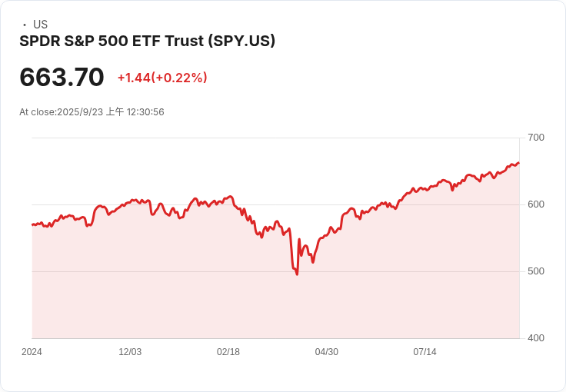Click the bullet dot before US
Screen dimensions: 566x392
25,25
